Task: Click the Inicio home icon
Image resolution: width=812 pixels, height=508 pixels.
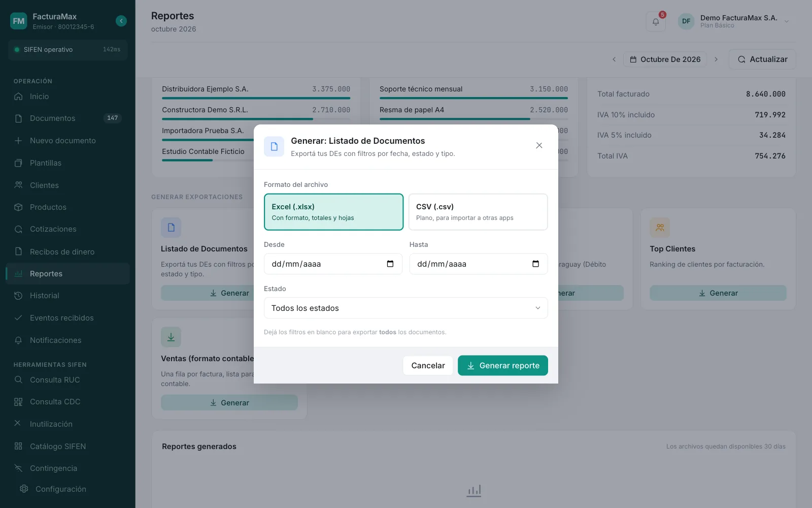Action: [18, 97]
